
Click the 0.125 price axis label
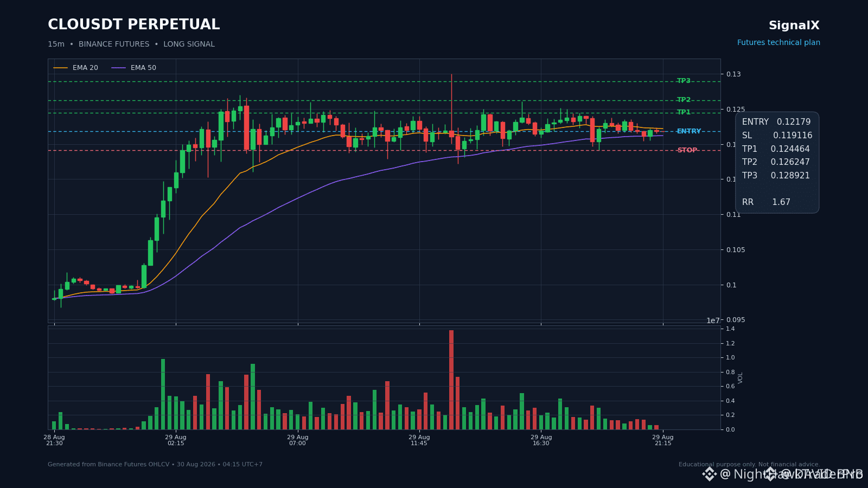(x=736, y=110)
